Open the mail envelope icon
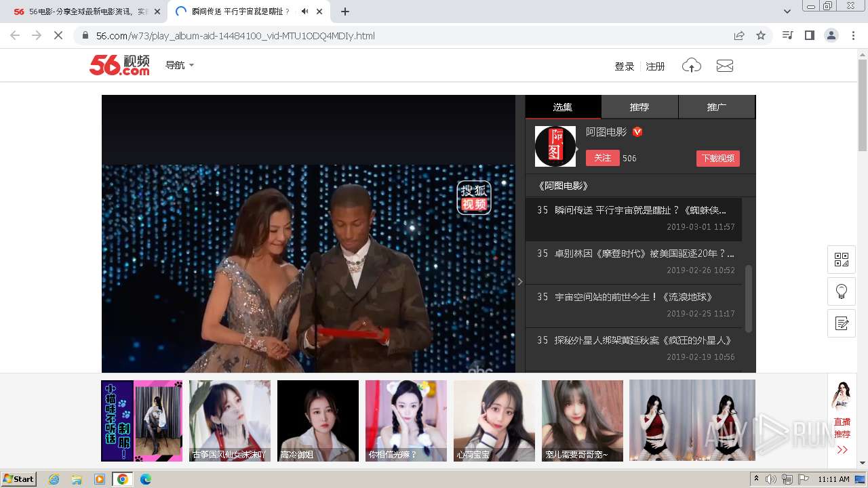The width and height of the screenshot is (868, 488). click(725, 66)
